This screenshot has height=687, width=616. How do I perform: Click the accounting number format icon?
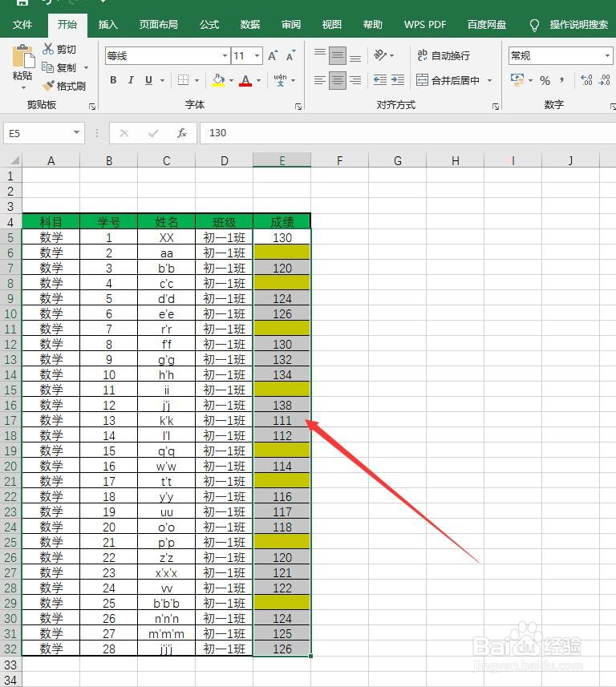[517, 79]
